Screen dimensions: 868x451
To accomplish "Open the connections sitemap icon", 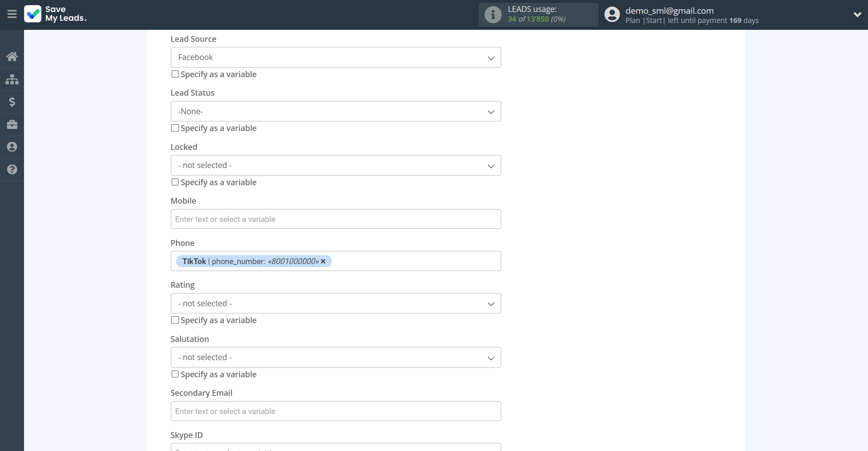I will click(12, 79).
